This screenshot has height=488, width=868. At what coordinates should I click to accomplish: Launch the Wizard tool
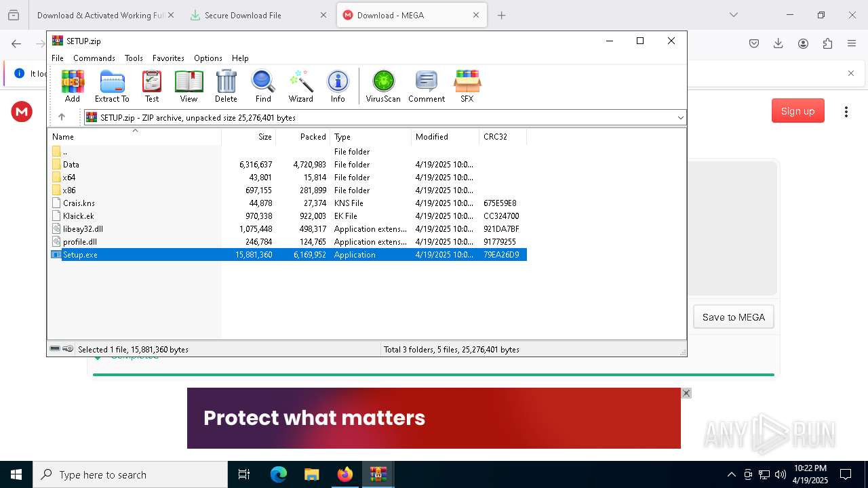[x=300, y=86]
